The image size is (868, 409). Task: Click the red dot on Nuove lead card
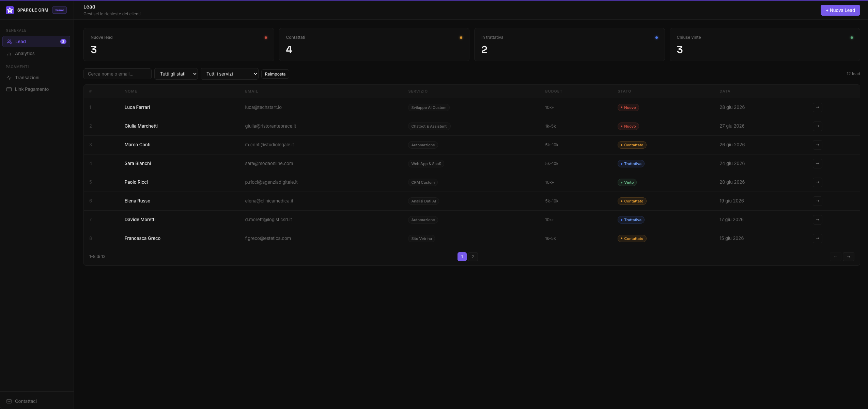(x=266, y=37)
